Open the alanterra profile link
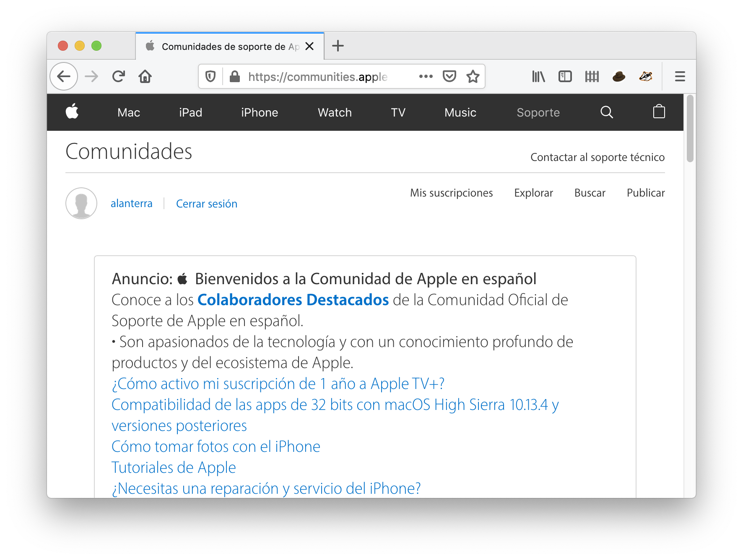The image size is (743, 560). click(132, 203)
